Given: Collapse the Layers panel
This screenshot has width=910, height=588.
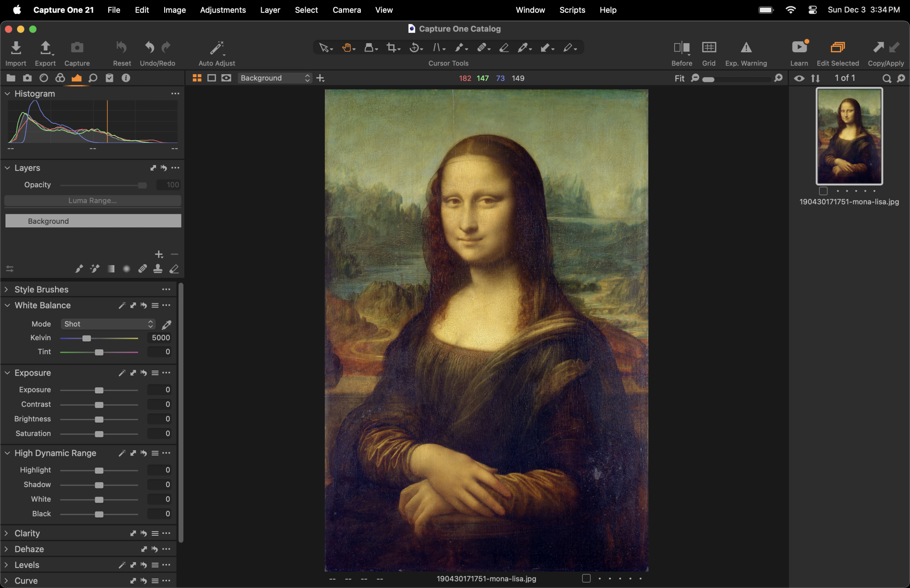Looking at the screenshot, I should point(7,168).
